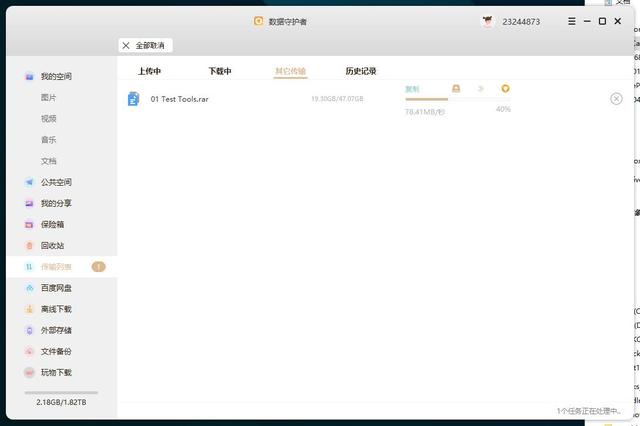Viewport: 640px width, 426px height.
Task: Click the storage usage bar
Action: [x=61, y=393]
